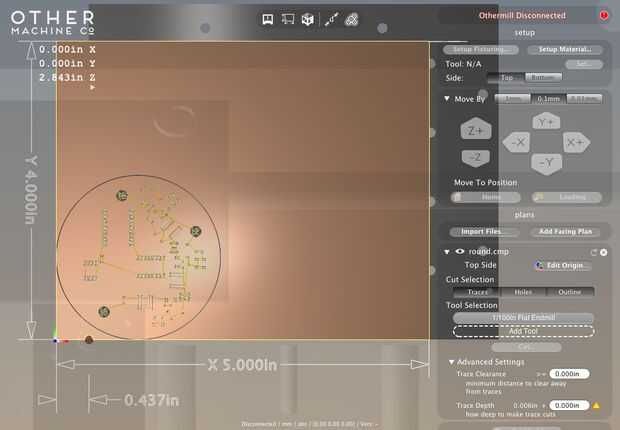The height and width of the screenshot is (430, 620).
Task: Toggle visibility of round.cmp plan
Action: pyautogui.click(x=459, y=251)
